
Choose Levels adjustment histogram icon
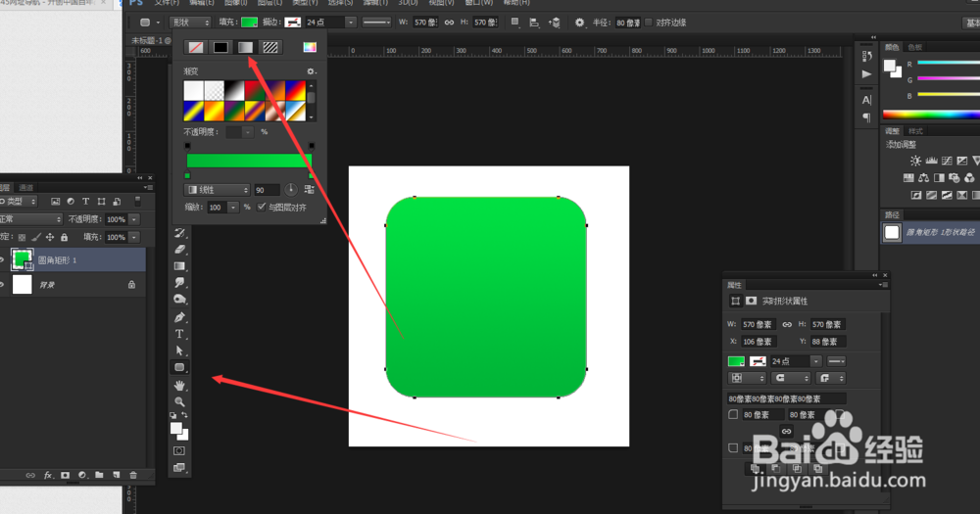coord(931,162)
